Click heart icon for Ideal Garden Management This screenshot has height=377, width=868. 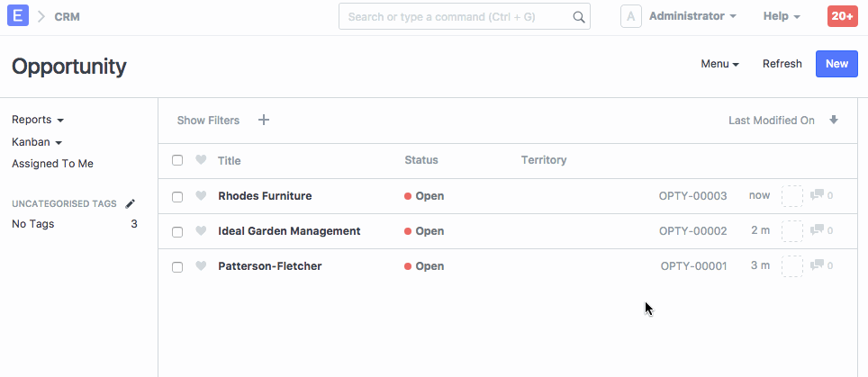coord(201,231)
